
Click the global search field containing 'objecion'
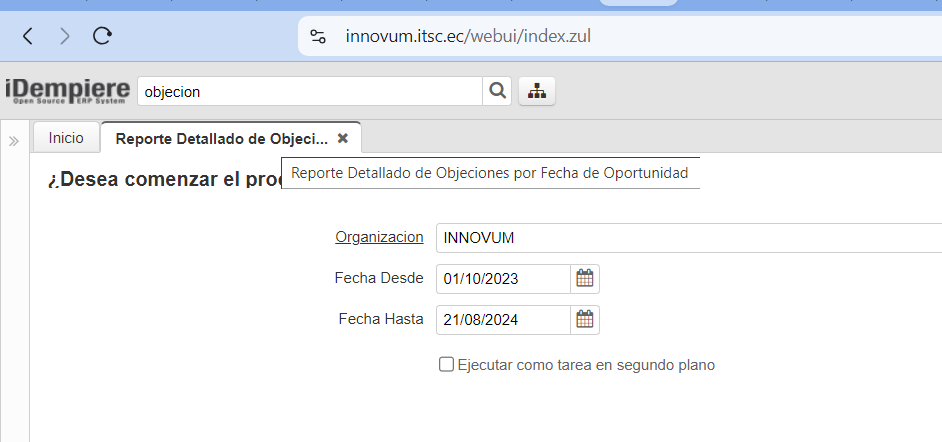click(x=310, y=91)
